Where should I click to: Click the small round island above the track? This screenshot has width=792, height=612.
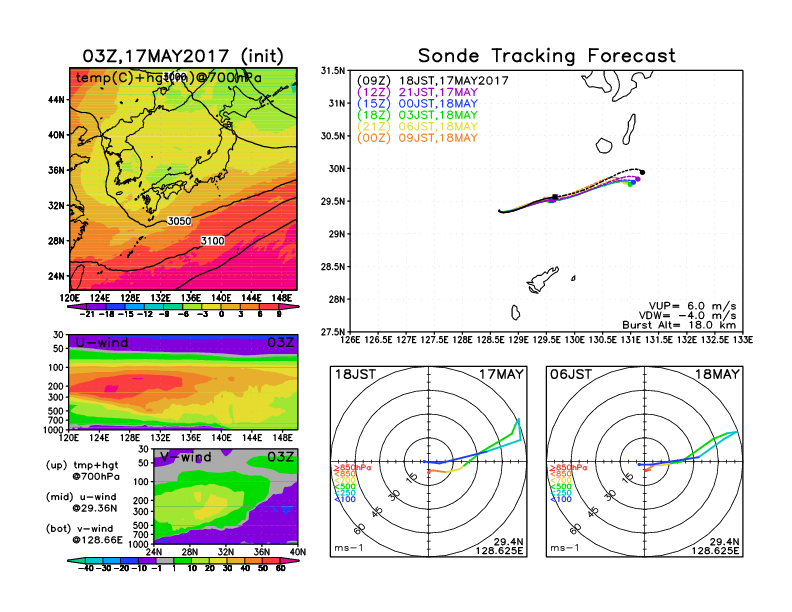coord(604,146)
